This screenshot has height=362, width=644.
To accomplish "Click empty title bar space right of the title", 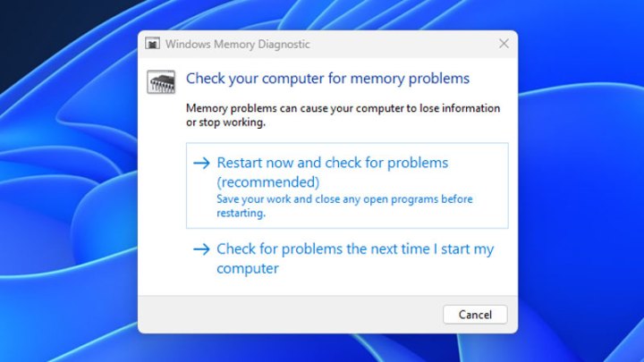I will 402,44.
